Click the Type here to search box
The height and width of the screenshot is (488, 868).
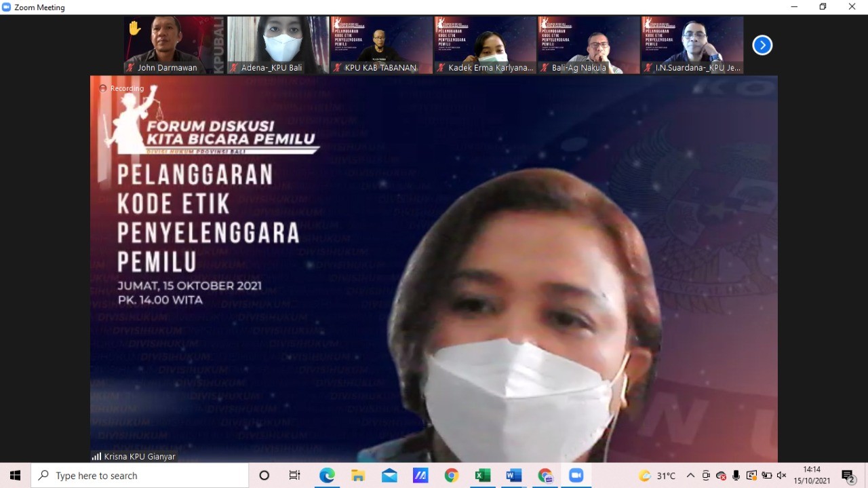(x=140, y=476)
